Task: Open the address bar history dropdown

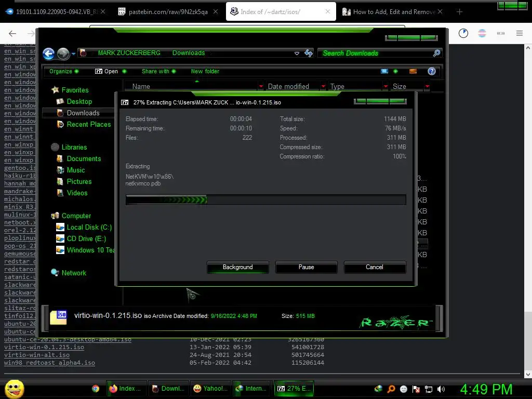Action: (x=297, y=54)
